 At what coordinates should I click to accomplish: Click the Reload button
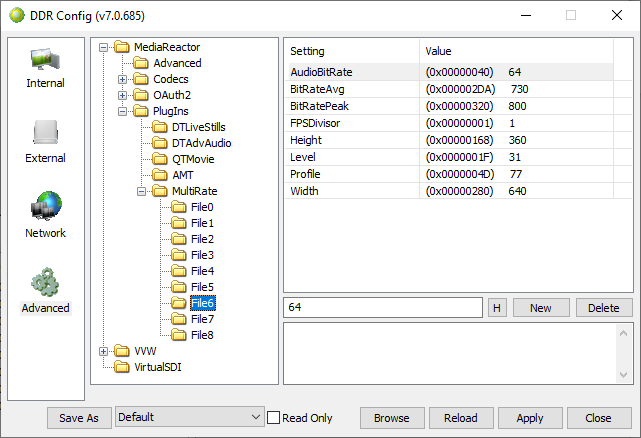coord(461,418)
